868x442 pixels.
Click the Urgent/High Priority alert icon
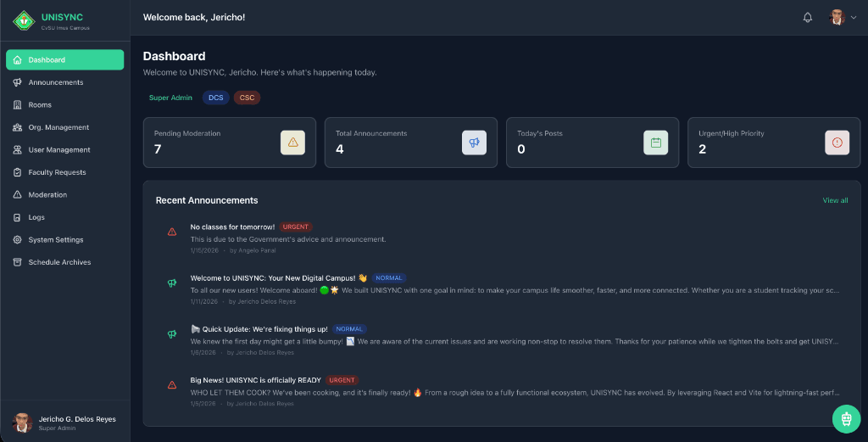(837, 143)
